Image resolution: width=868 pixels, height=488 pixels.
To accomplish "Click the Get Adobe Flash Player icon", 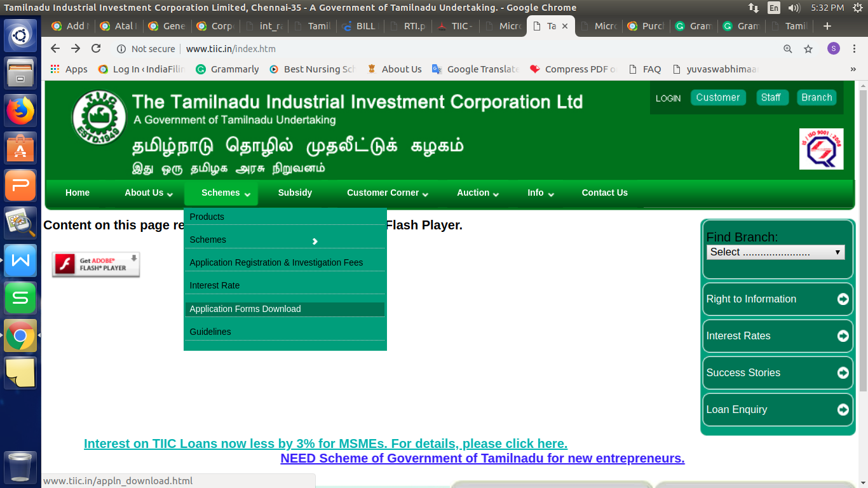I will point(95,264).
